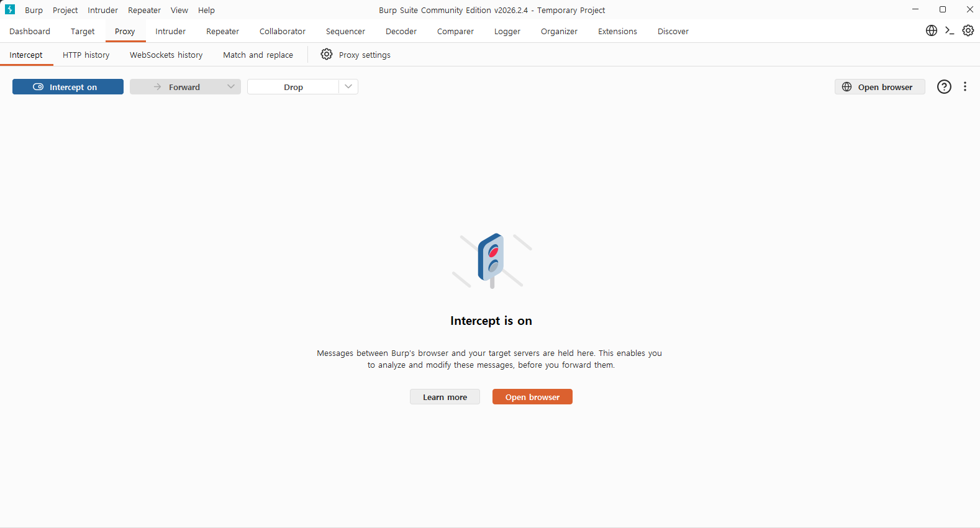This screenshot has height=528, width=980.
Task: Click the window title Burp Suite Community Edition
Action: [492, 10]
